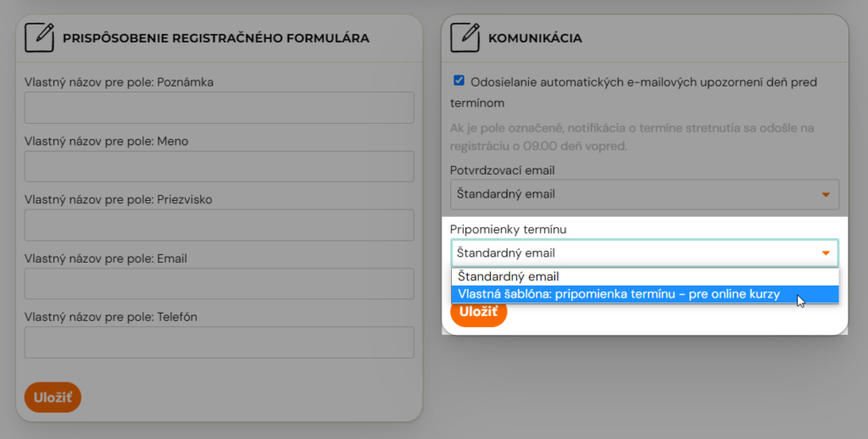The width and height of the screenshot is (868, 439).
Task: Click the Odosielanie automatických e-mailových upozornení label
Action: coord(633,92)
